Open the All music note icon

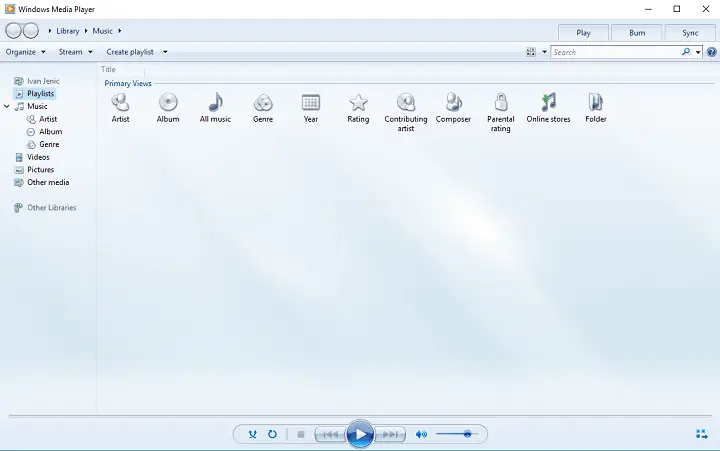pos(215,102)
